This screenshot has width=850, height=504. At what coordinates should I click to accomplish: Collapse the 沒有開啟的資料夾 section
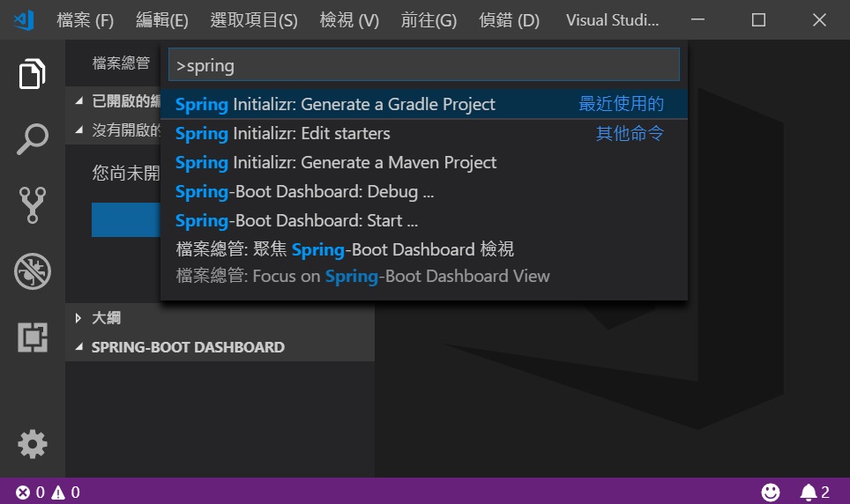[x=113, y=130]
